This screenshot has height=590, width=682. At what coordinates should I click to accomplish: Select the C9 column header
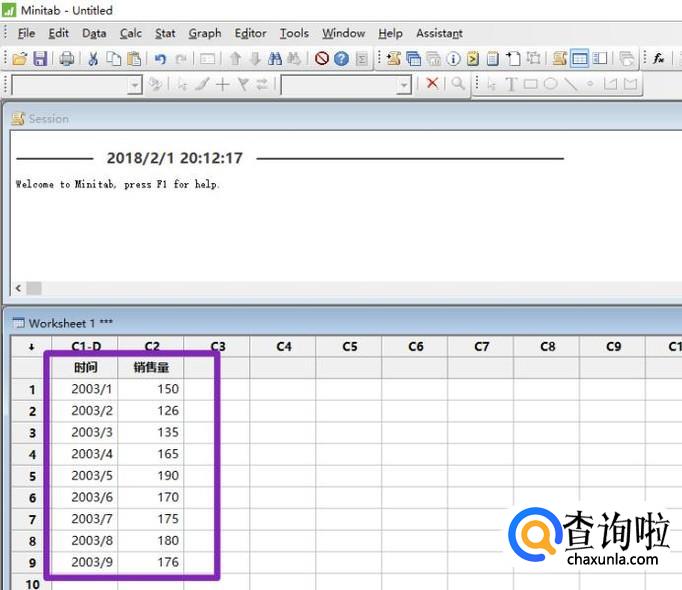pyautogui.click(x=613, y=347)
